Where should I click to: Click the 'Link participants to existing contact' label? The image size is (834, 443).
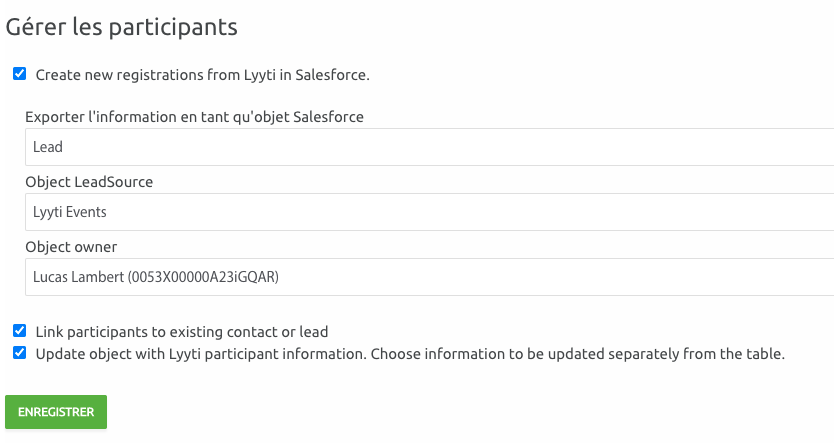point(182,332)
